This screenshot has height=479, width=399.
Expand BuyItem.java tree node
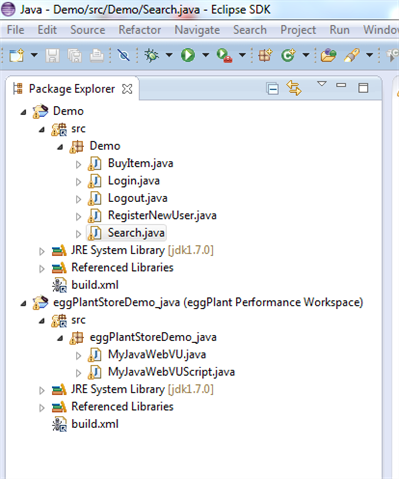pos(78,164)
